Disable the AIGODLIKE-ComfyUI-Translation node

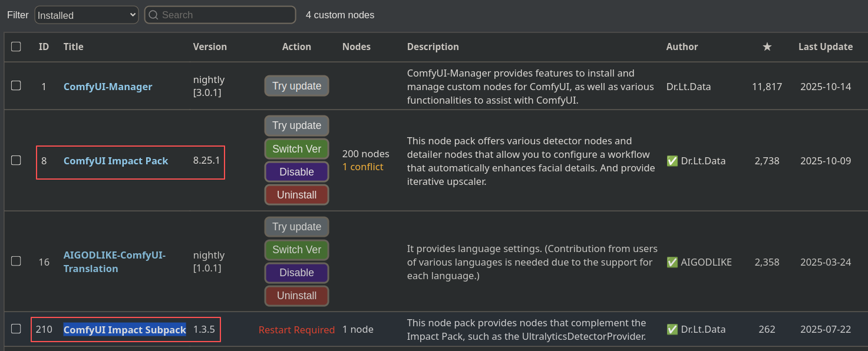pyautogui.click(x=296, y=273)
